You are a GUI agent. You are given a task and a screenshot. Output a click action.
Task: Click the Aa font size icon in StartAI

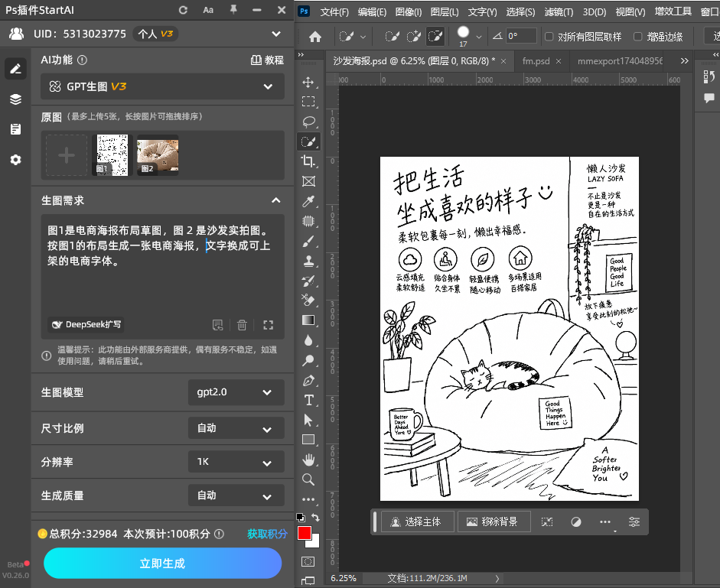coord(208,10)
